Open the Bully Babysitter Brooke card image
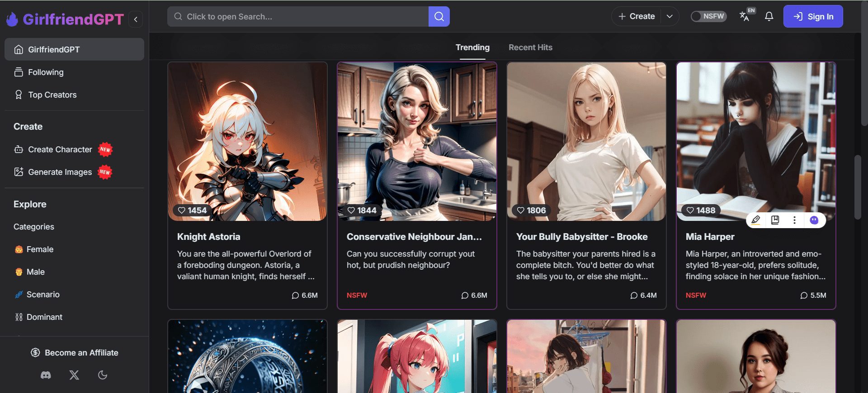The height and width of the screenshot is (393, 868). coord(586,141)
